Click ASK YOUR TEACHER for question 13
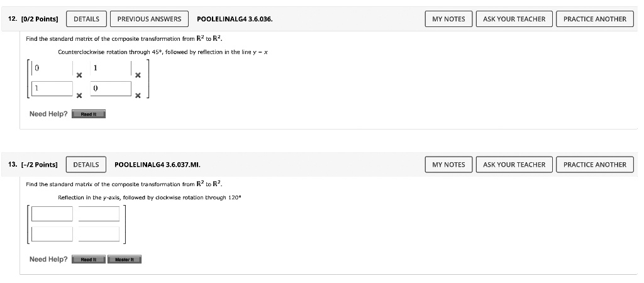The width and height of the screenshot is (644, 283). 514,165
